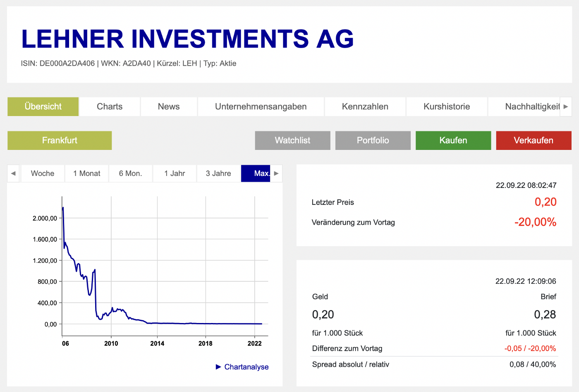
Task: Switch to the Kennzahlen tab
Action: pyautogui.click(x=365, y=107)
